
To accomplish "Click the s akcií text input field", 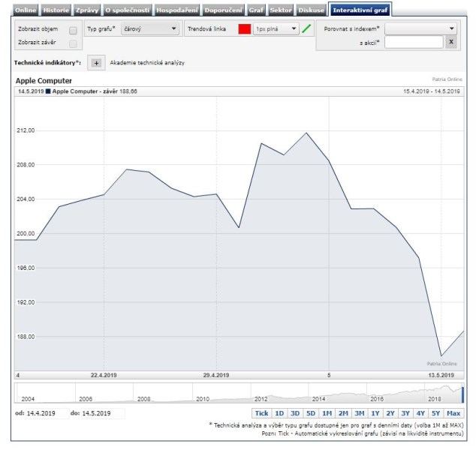I will pyautogui.click(x=413, y=42).
